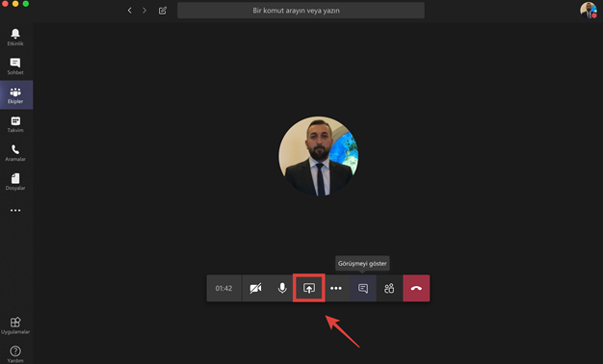The width and height of the screenshot is (603, 364).
Task: Open more actions in call toolbar
Action: click(x=336, y=288)
